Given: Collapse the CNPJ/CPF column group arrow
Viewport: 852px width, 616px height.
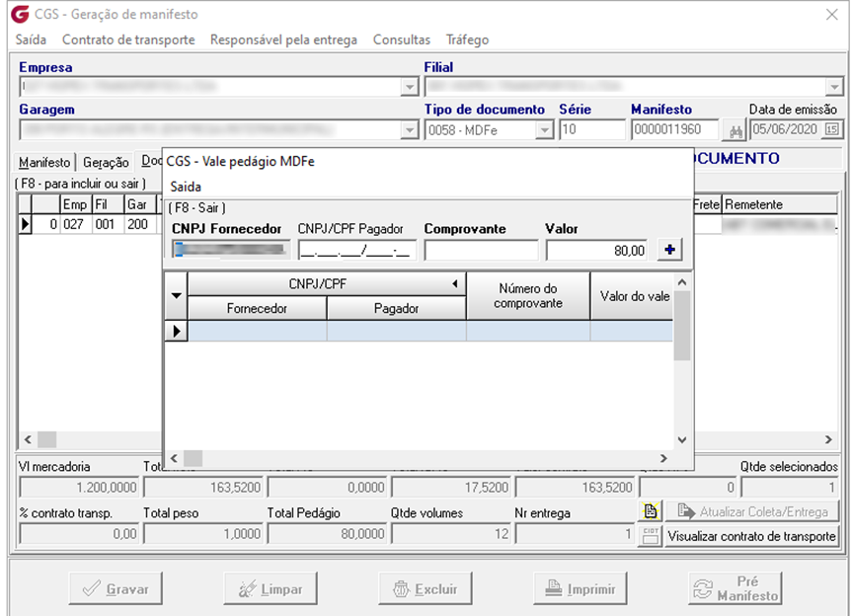Looking at the screenshot, I should click(x=455, y=283).
